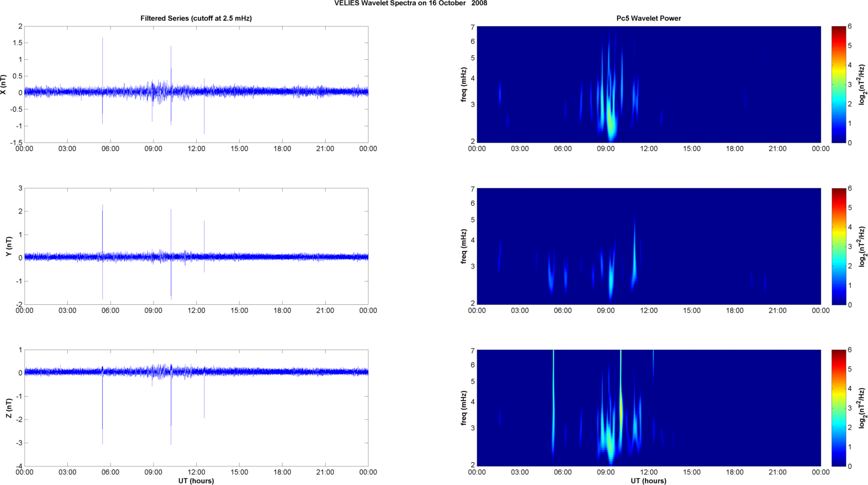Click the 'freq (mHz)' label of the top wavelet plot
The image size is (868, 485).
coord(464,84)
